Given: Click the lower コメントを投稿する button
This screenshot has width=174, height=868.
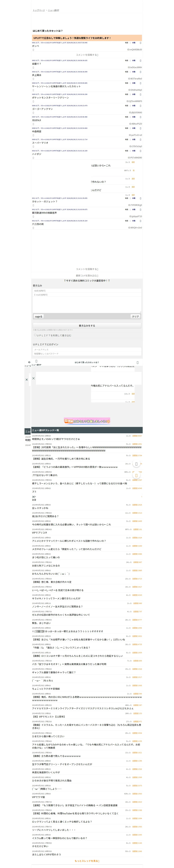Looking at the screenshot, I should click(x=87, y=269).
